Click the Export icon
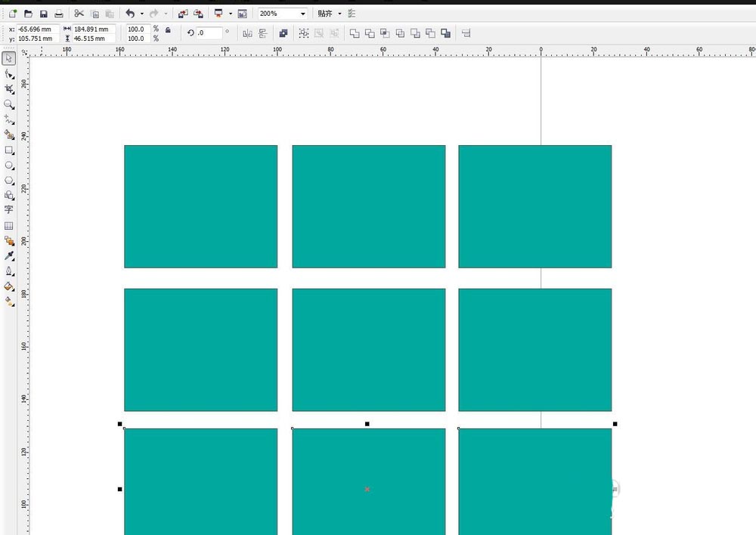 pos(198,14)
